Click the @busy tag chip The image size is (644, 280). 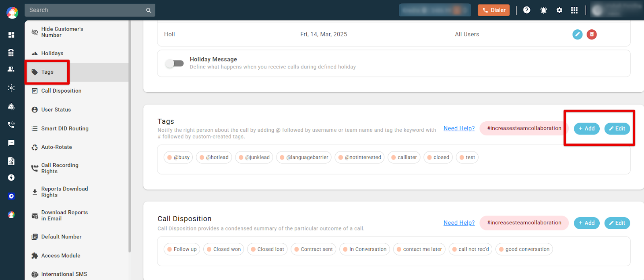click(178, 158)
